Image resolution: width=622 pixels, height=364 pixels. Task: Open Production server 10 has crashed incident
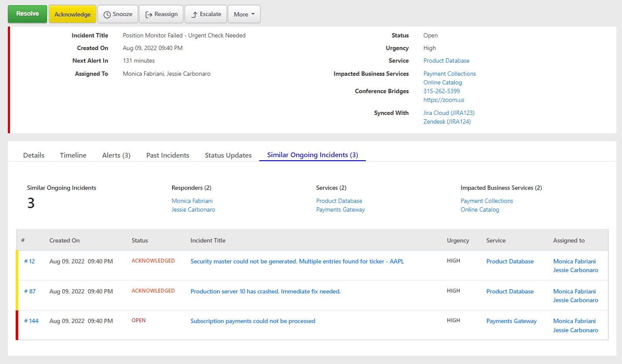click(266, 291)
